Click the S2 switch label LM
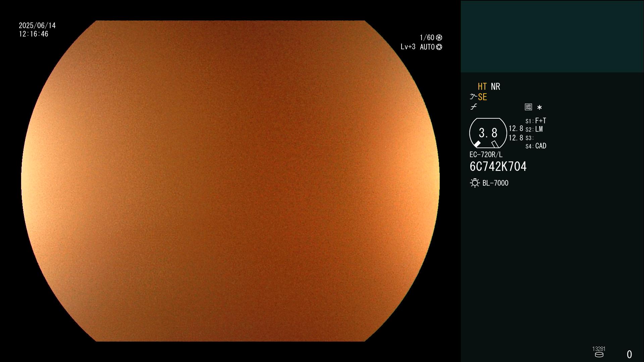This screenshot has width=644, height=362. point(539,129)
